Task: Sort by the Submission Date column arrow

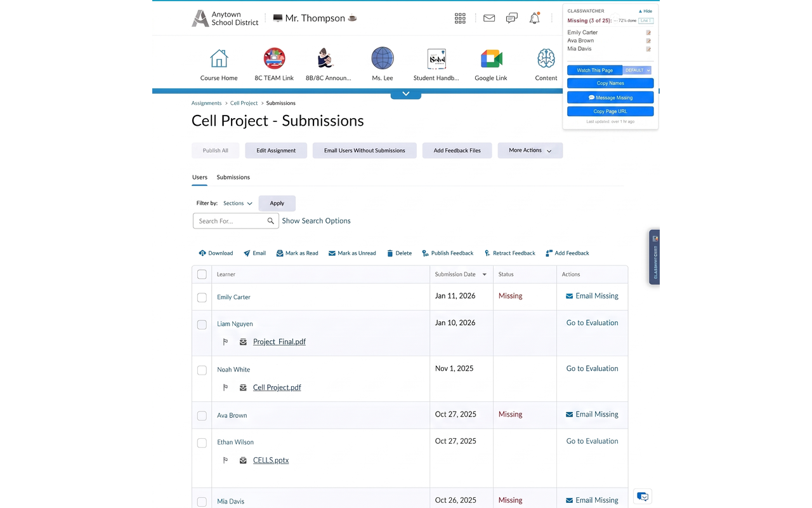Action: pos(485,274)
